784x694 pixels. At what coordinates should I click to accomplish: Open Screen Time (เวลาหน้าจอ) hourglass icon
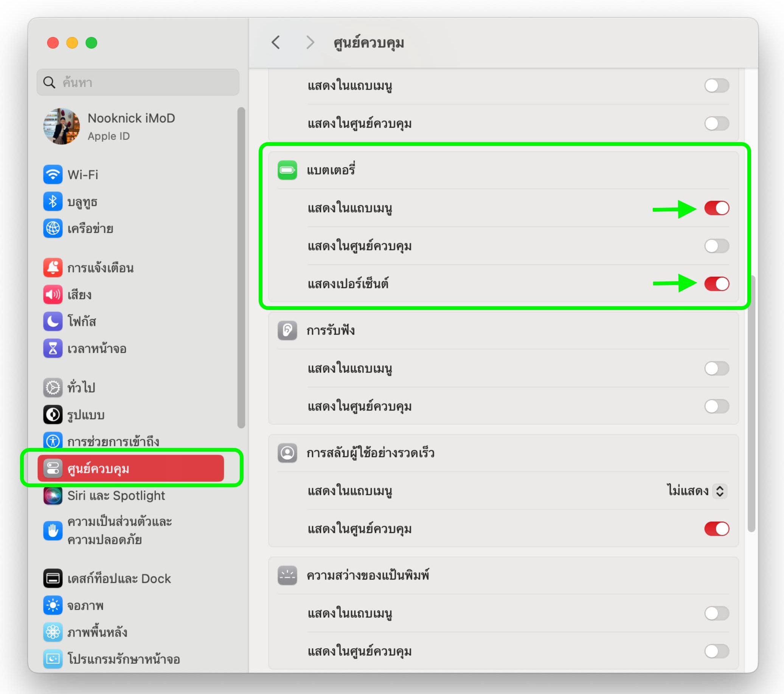[53, 349]
